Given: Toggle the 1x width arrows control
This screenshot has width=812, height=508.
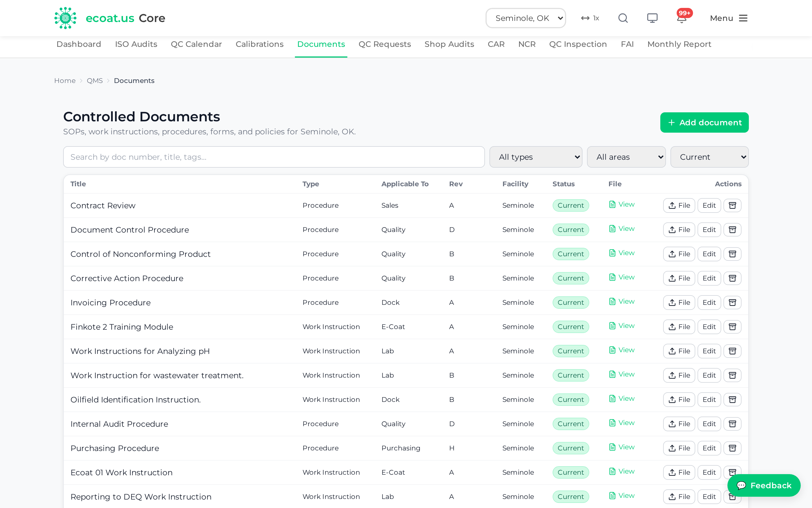Looking at the screenshot, I should tap(590, 18).
